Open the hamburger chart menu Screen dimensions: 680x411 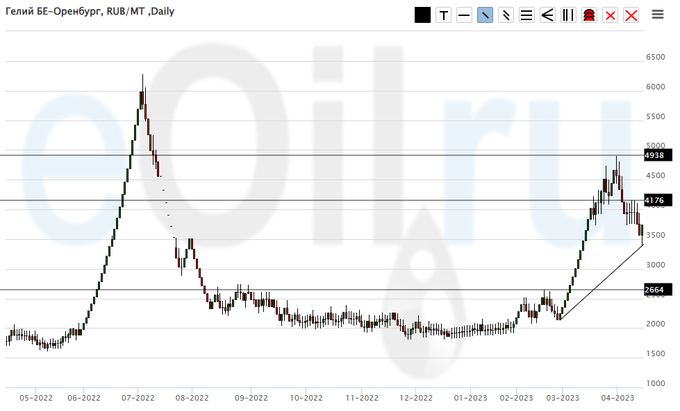click(658, 14)
